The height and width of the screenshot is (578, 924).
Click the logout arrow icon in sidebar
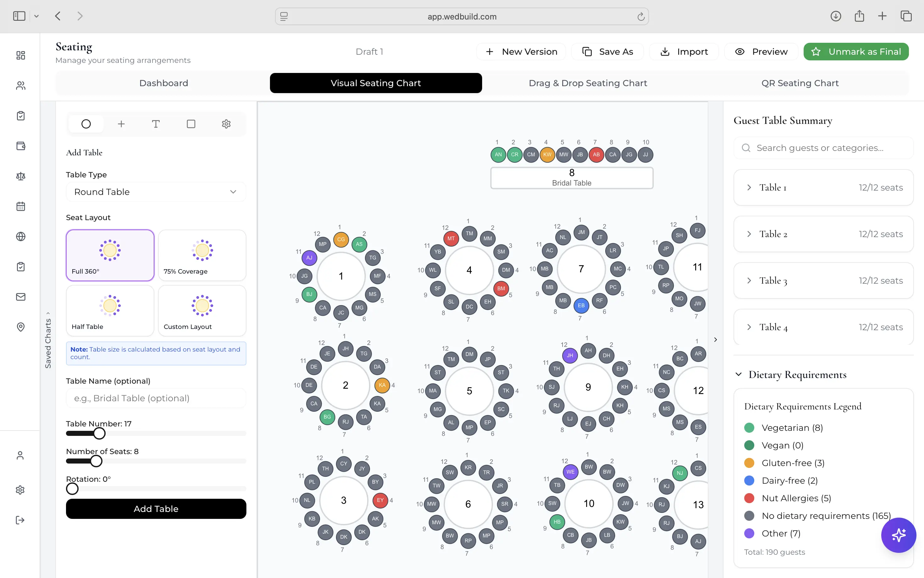tap(20, 520)
